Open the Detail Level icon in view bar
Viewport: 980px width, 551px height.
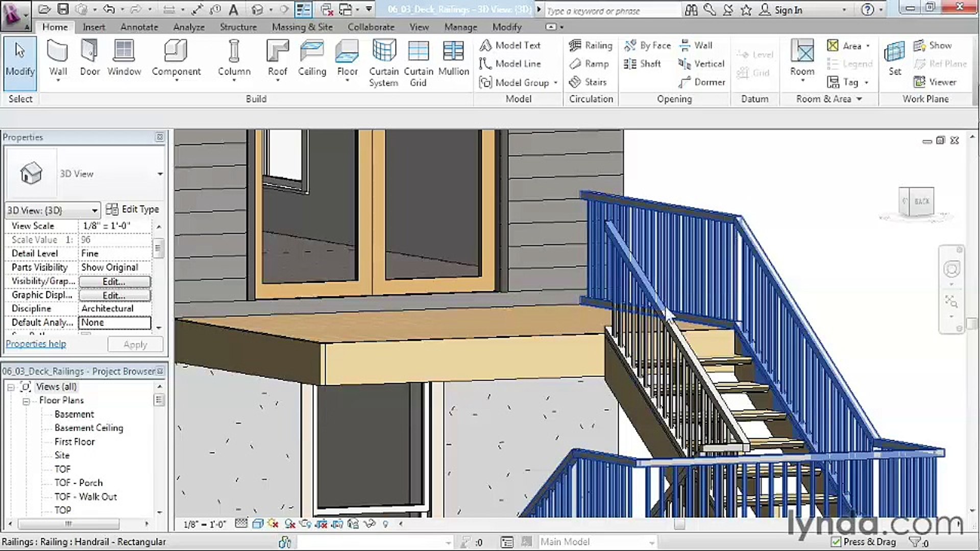tap(241, 524)
